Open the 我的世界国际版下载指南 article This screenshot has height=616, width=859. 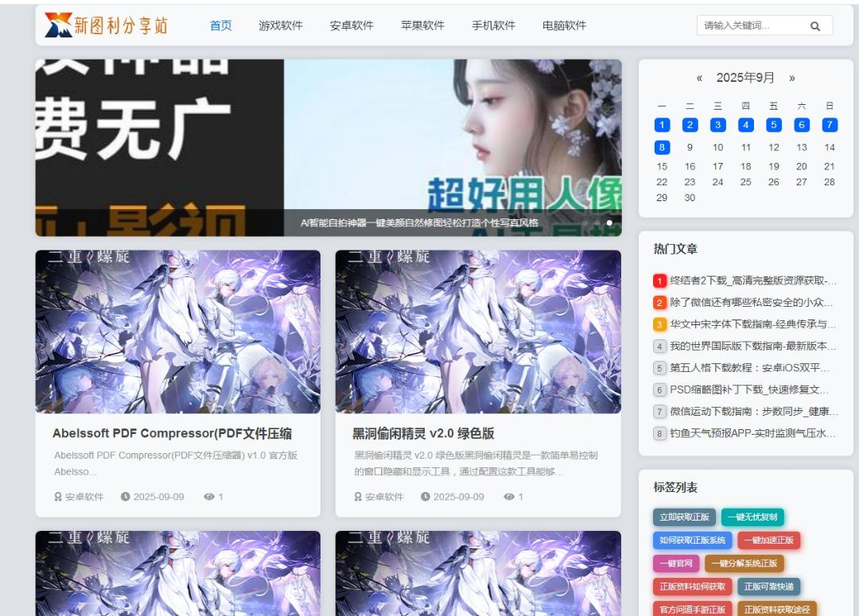coord(753,346)
